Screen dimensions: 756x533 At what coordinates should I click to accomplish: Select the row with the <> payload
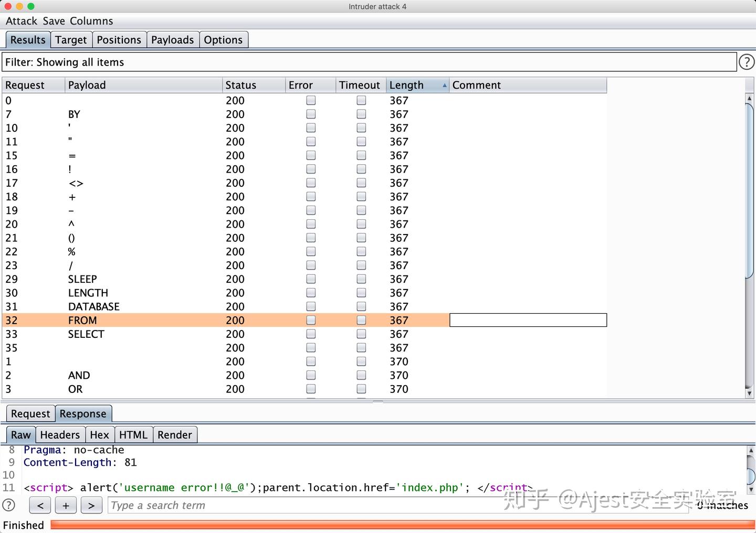tap(304, 183)
